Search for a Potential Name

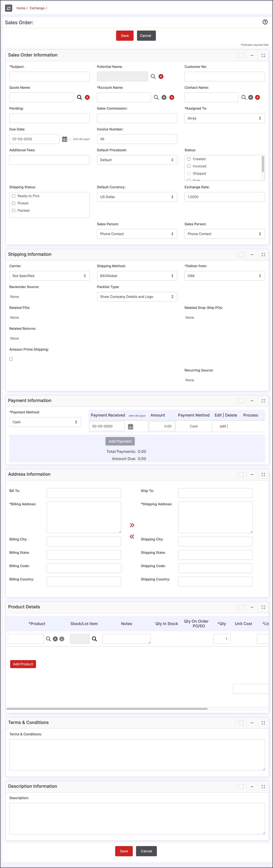(x=153, y=76)
